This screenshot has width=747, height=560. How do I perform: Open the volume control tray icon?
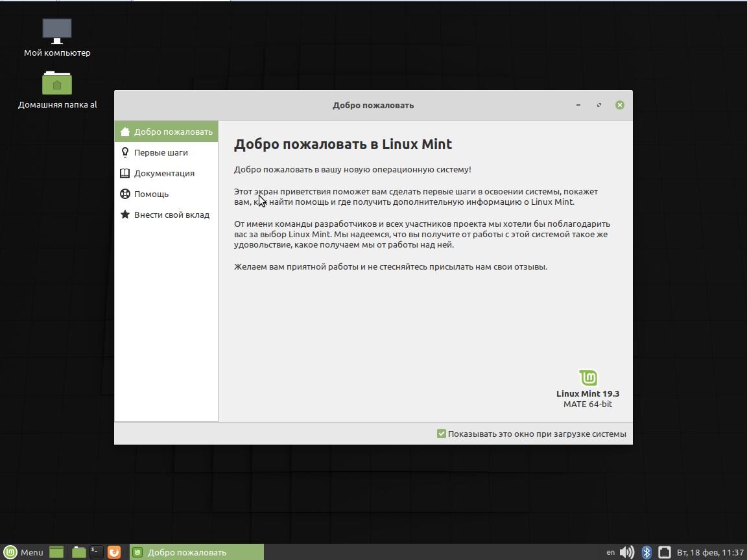[x=627, y=552]
